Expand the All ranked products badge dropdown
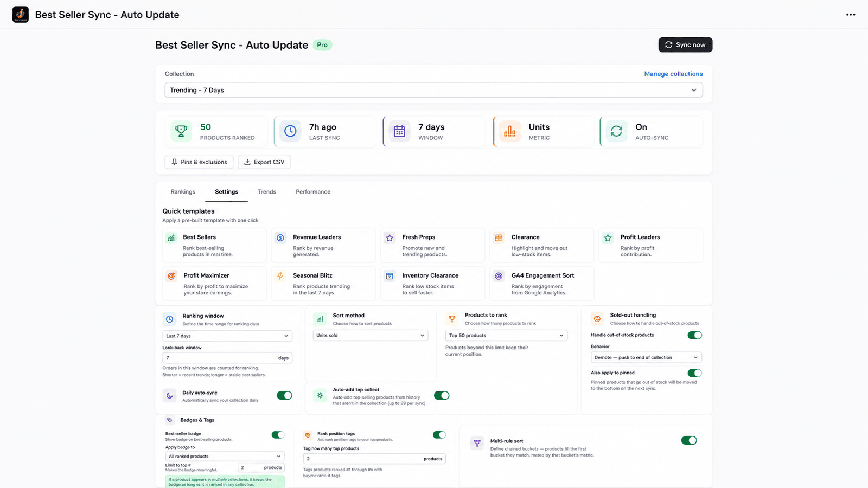The height and width of the screenshot is (488, 868). [225, 456]
